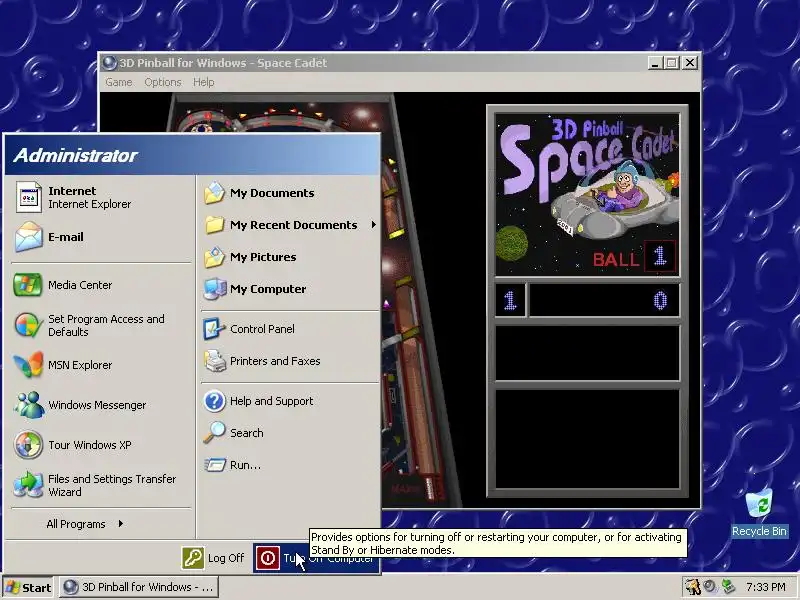Image resolution: width=800 pixels, height=600 pixels.
Task: Click the Help and Support question mark icon
Action: (x=214, y=401)
